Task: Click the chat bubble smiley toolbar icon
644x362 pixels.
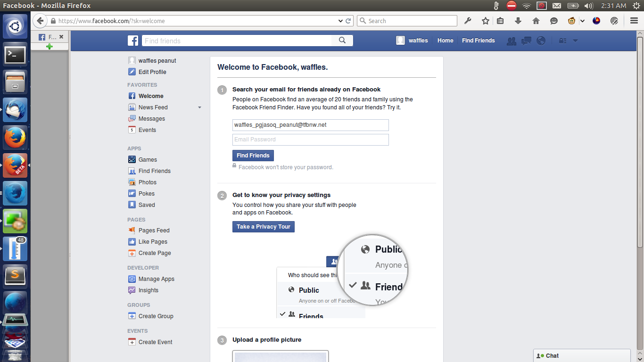Action: tap(554, 21)
